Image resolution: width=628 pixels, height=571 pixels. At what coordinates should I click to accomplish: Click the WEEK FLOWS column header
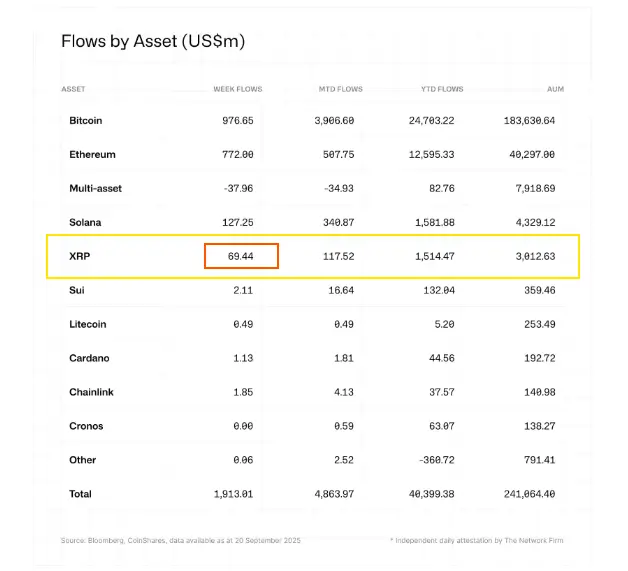[238, 89]
